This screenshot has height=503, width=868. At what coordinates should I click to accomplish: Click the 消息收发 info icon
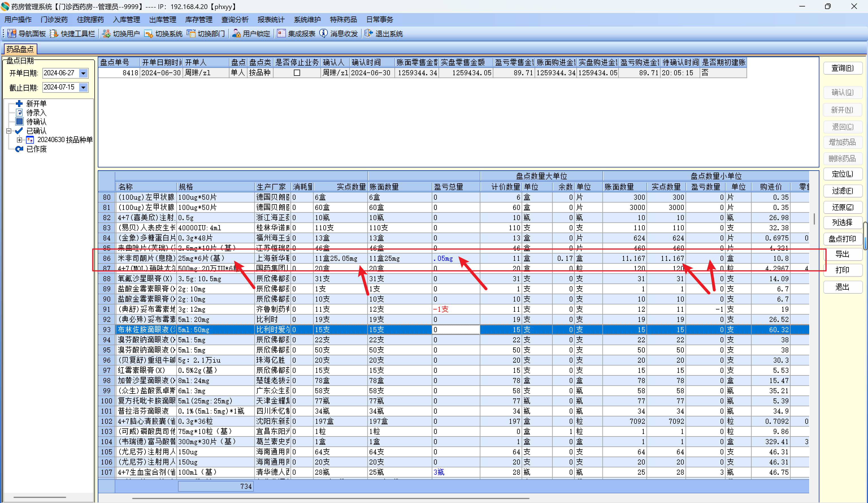324,33
